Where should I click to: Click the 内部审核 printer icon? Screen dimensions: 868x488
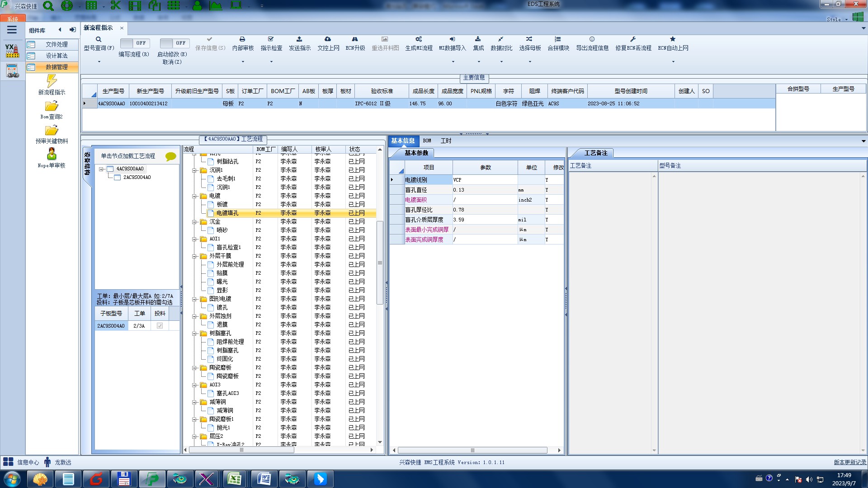(x=242, y=39)
